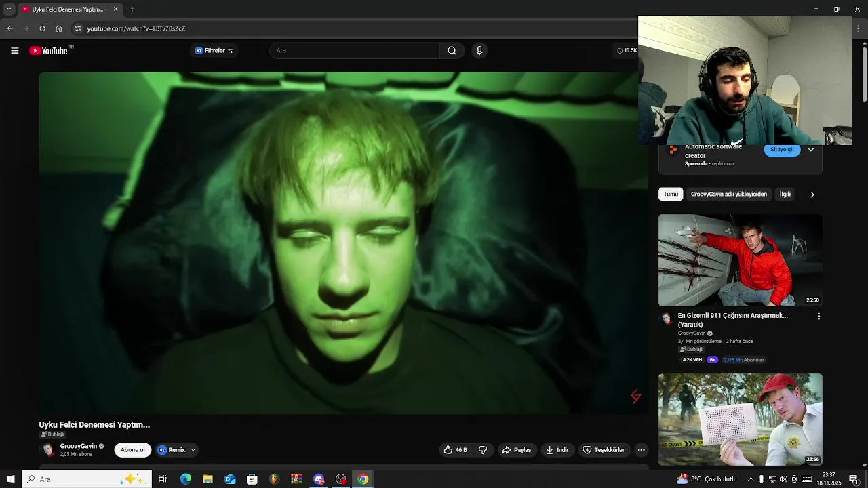Share the video via Paylaş

pyautogui.click(x=517, y=450)
